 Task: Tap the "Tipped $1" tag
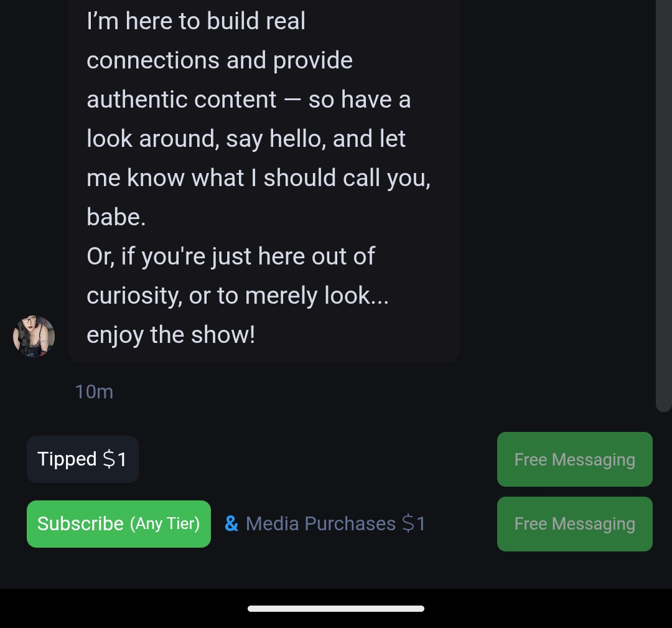click(82, 459)
